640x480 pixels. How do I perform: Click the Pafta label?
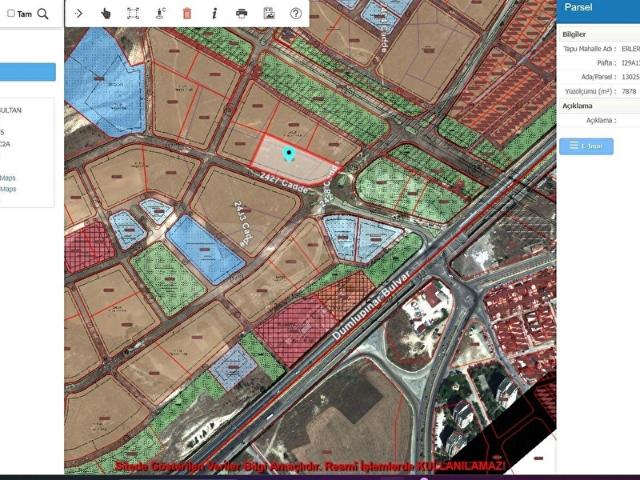[607, 63]
